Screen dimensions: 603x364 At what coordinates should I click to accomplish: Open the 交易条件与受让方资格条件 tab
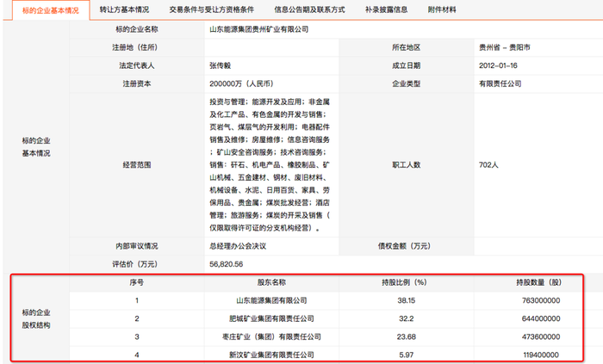pos(212,9)
